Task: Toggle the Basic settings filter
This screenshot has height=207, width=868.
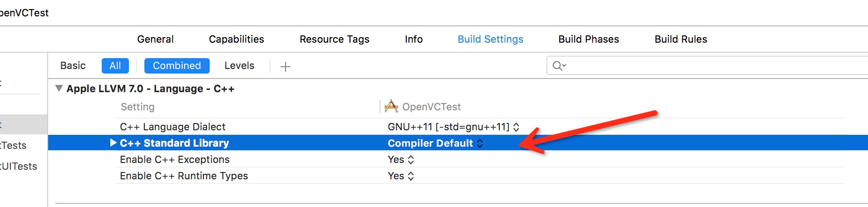Action: click(73, 65)
